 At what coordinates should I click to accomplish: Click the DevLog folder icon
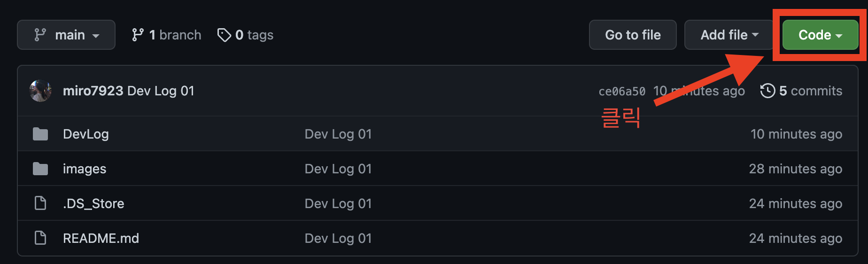pos(40,134)
